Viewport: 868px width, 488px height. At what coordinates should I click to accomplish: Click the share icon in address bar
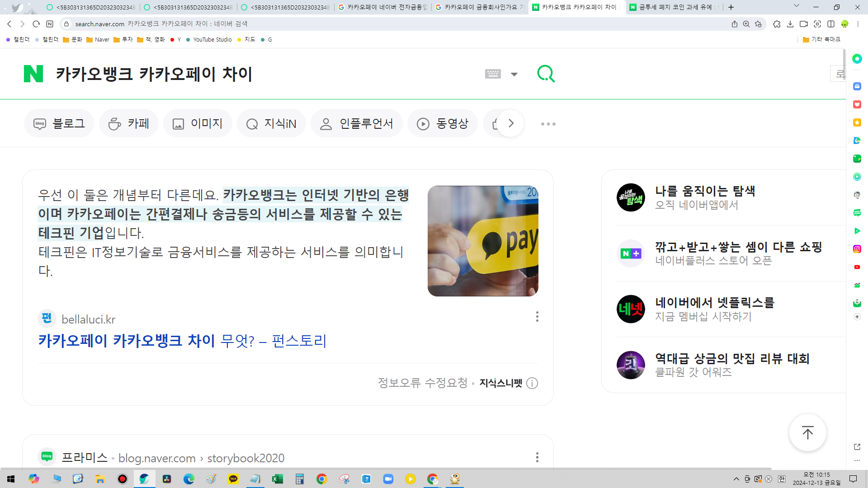click(x=735, y=24)
